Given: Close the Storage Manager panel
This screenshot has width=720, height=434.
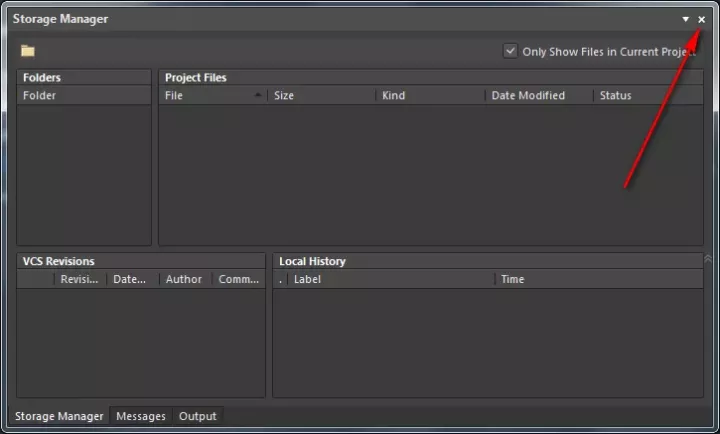Looking at the screenshot, I should (x=701, y=19).
